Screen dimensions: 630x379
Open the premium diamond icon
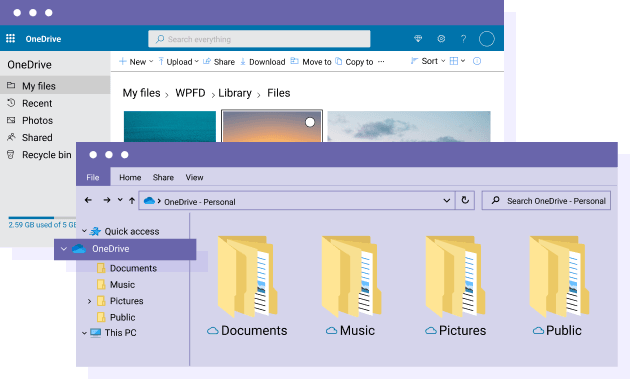coord(418,39)
